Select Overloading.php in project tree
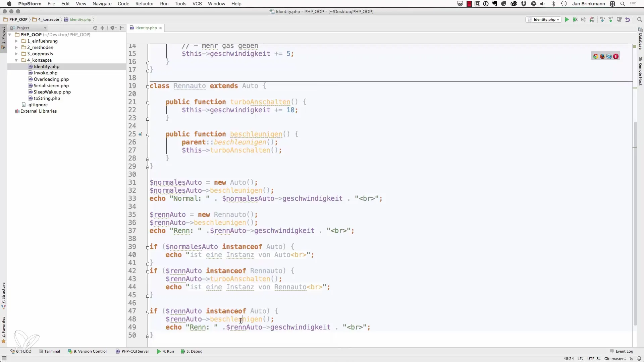Viewport: 644px width, 362px height. click(51, 79)
